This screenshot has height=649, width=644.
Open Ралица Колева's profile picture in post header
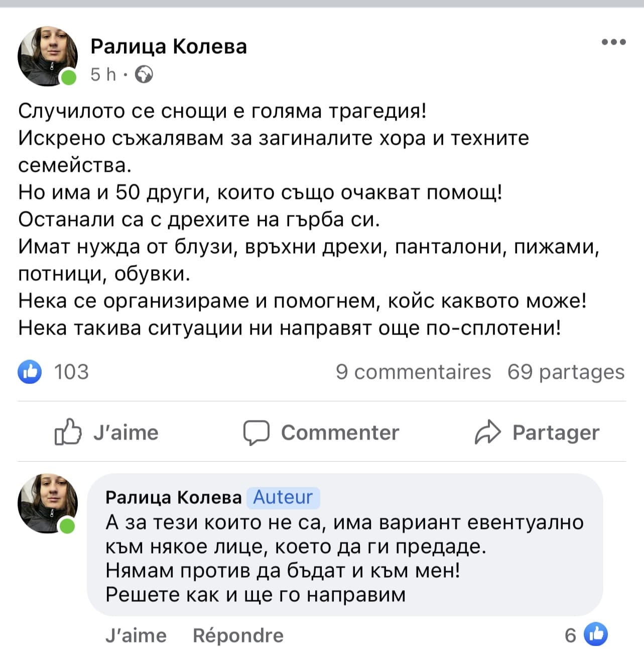[47, 56]
